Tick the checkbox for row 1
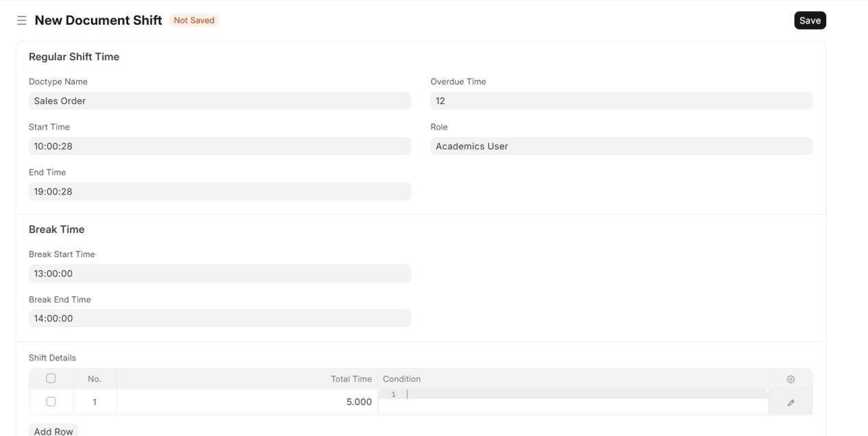This screenshot has height=436, width=868. coord(51,402)
